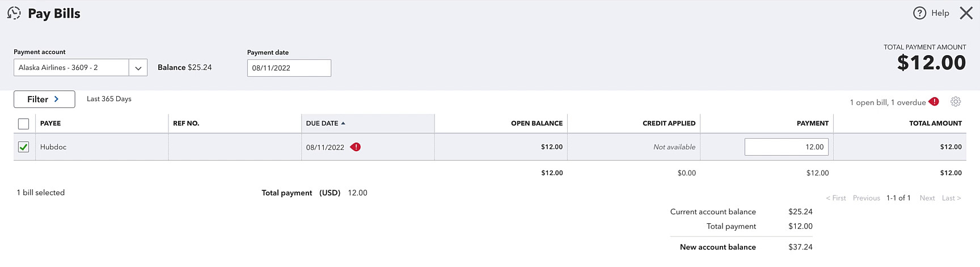
Task: Uncheck the Hubdoc bill checkbox
Action: coord(23,147)
